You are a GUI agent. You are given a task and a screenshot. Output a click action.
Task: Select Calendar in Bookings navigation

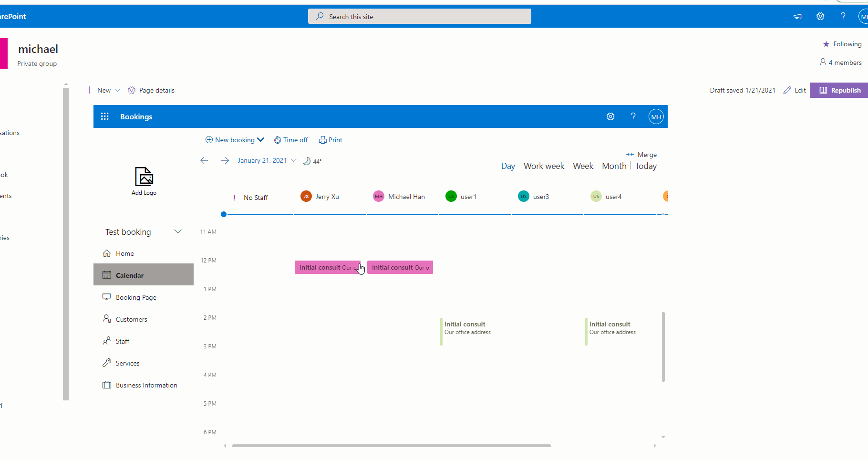tap(144, 275)
